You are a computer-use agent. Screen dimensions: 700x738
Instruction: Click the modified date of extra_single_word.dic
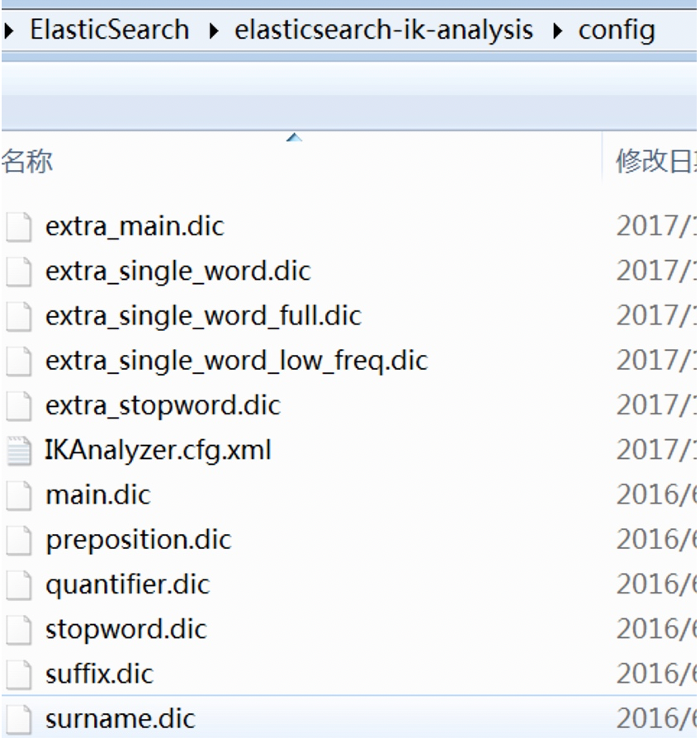point(656,271)
